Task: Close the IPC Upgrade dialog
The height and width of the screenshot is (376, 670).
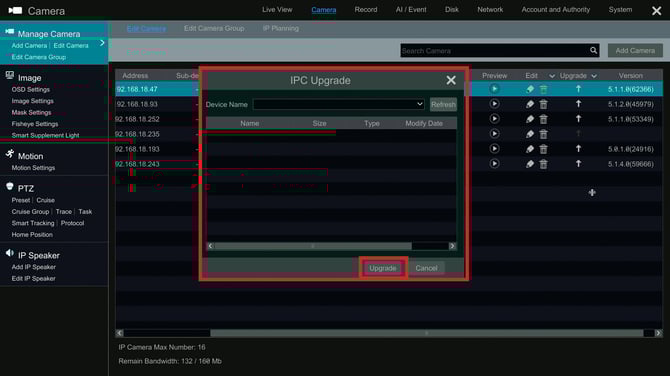Action: pyautogui.click(x=451, y=80)
